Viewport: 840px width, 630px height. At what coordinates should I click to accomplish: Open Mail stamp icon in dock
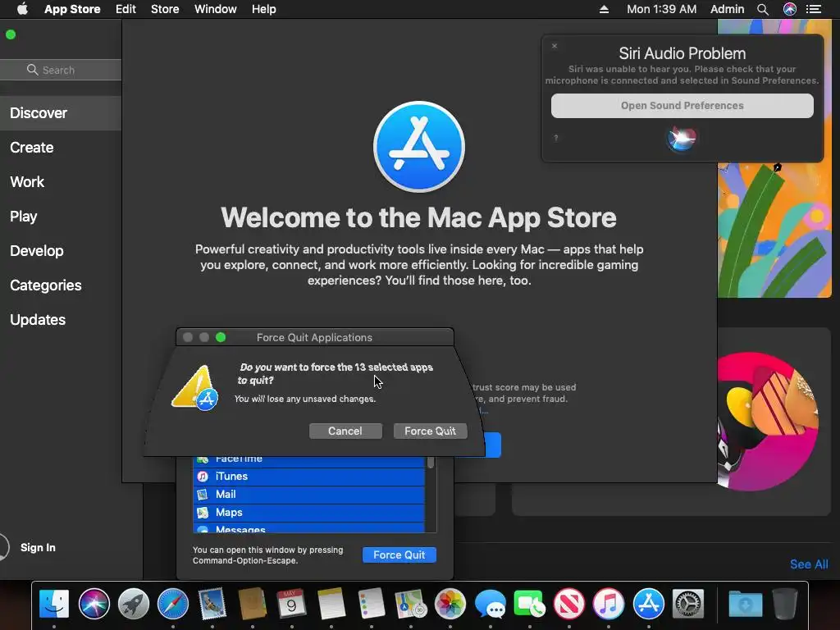[212, 604]
